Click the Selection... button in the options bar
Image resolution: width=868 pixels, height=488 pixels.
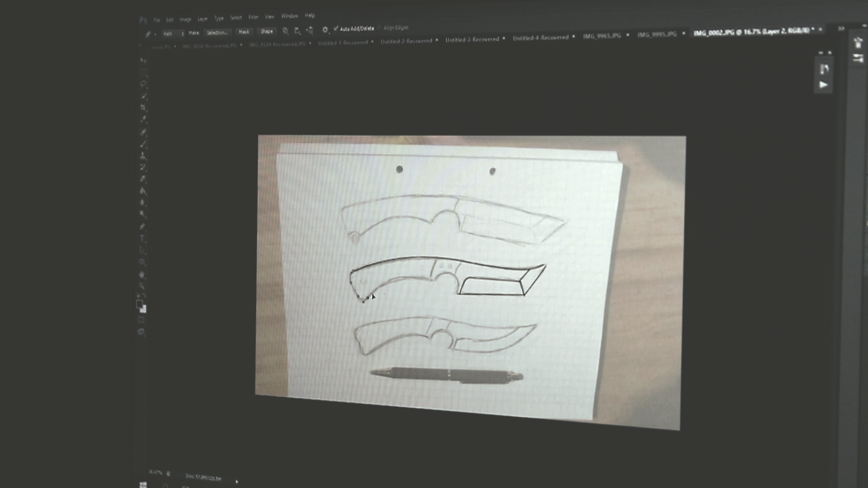click(216, 33)
